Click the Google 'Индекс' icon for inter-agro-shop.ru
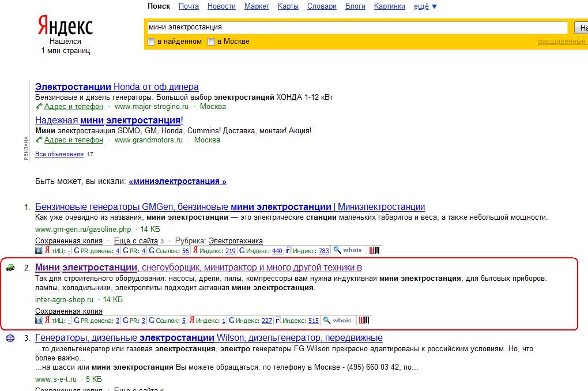The image size is (588, 391). tap(232, 321)
